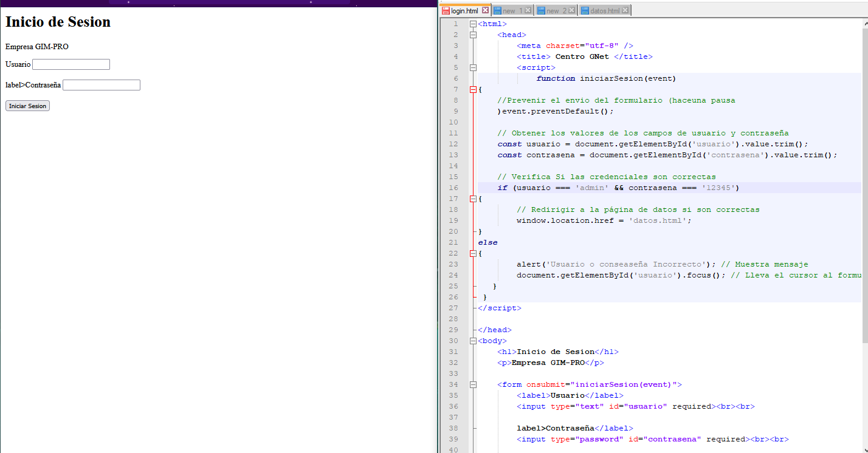Collapse the <head> block fold marker
Image resolution: width=868 pixels, height=453 pixels.
pos(473,35)
